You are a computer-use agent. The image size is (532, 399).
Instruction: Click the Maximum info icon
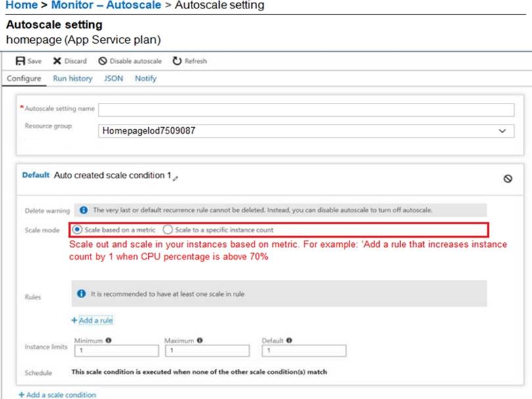199,340
